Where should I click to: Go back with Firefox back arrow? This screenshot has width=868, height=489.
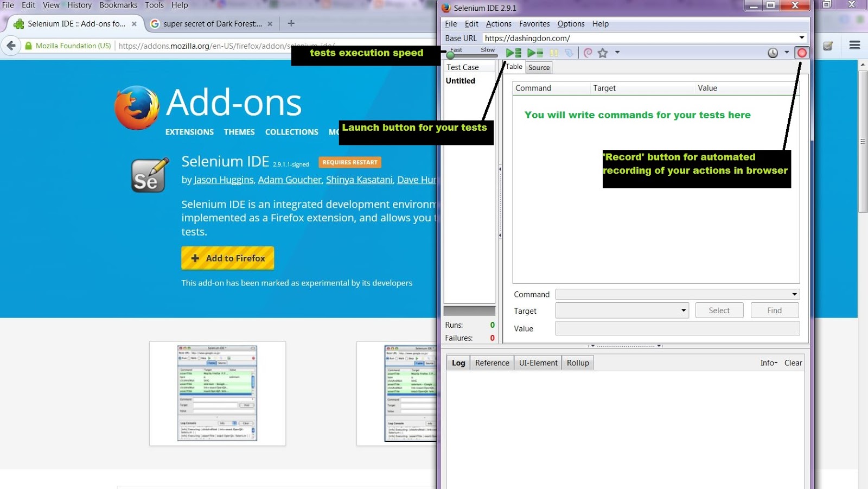11,46
